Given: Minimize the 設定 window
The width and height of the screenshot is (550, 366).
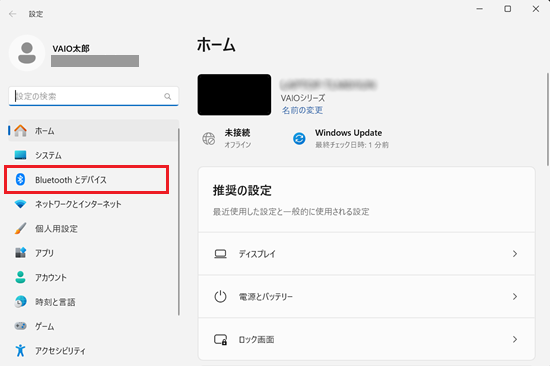Looking at the screenshot, I should (x=480, y=9).
